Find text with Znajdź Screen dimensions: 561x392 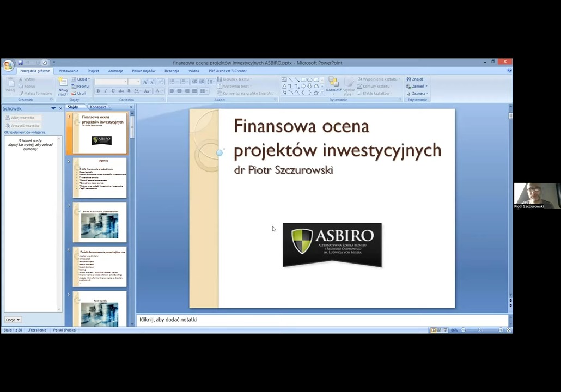(x=415, y=79)
